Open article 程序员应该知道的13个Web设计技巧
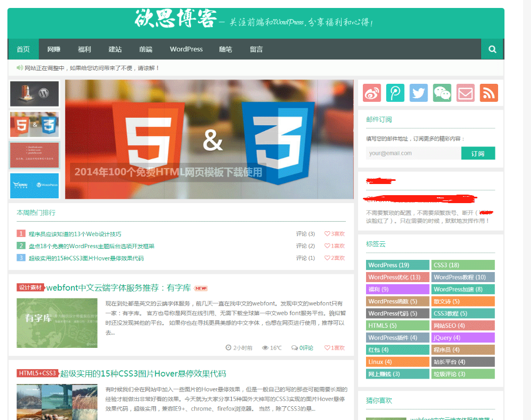Viewport: 531px width, 420px height. pyautogui.click(x=75, y=234)
